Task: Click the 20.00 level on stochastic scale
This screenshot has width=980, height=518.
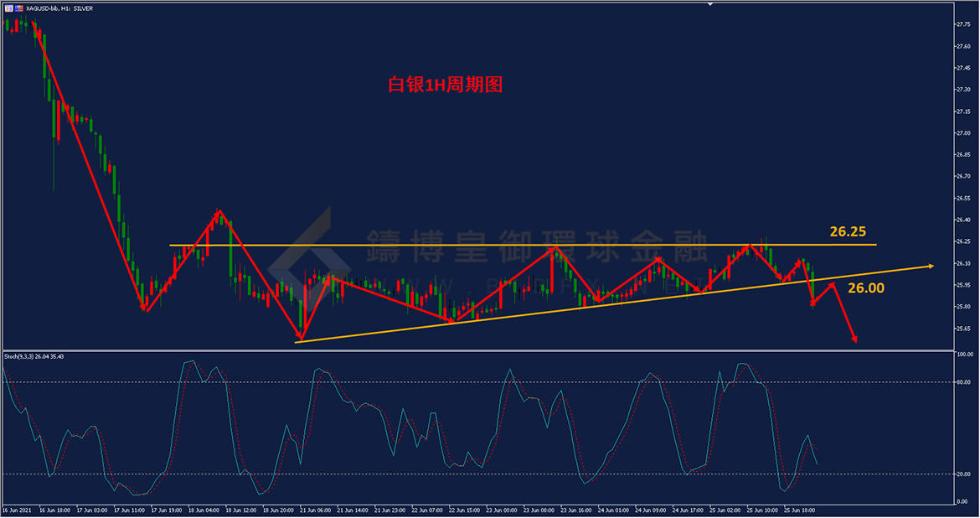Action: pyautogui.click(x=963, y=474)
